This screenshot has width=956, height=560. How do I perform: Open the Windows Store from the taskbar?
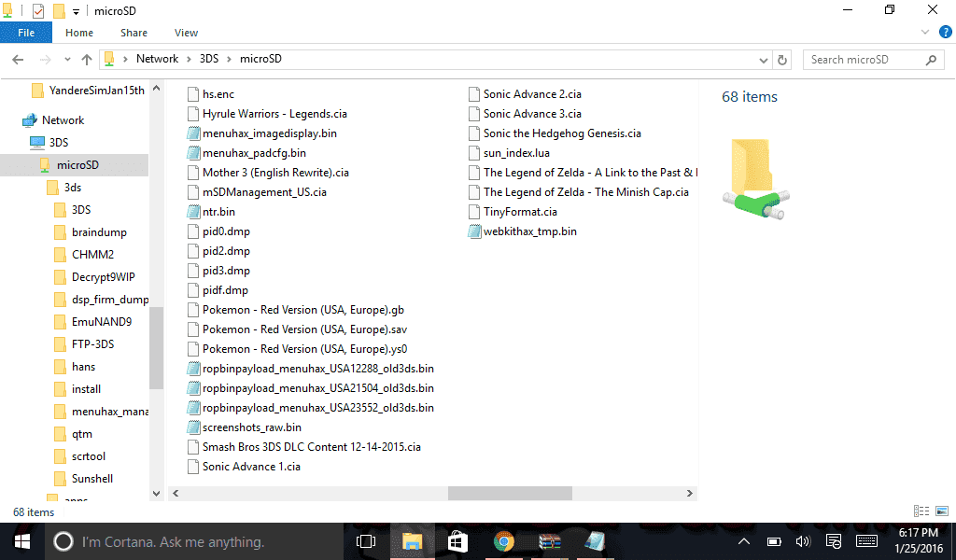pos(457,541)
